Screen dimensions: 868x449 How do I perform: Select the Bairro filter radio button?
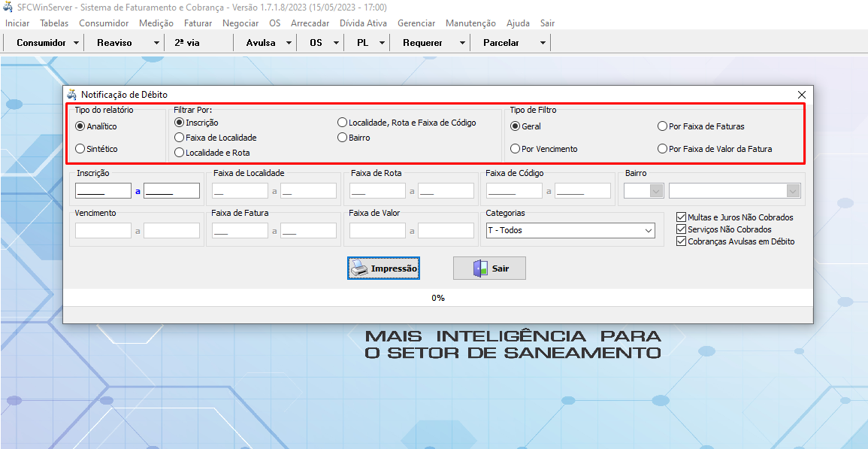tap(343, 138)
